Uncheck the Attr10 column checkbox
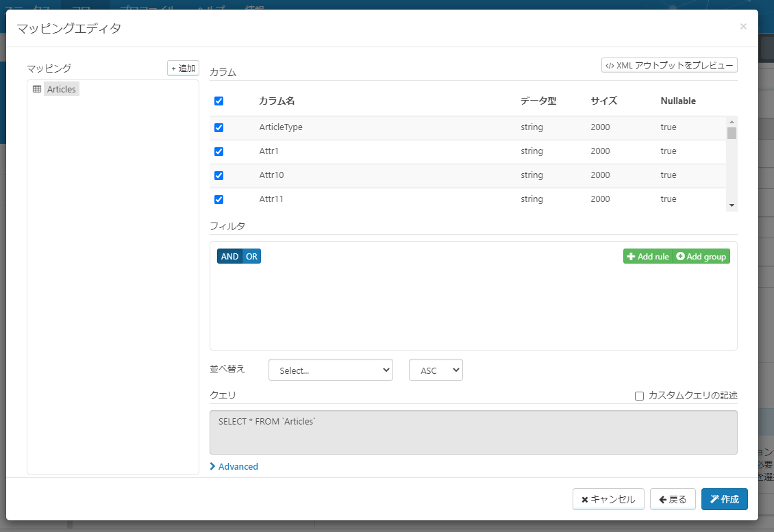This screenshot has width=774, height=532. click(x=219, y=175)
